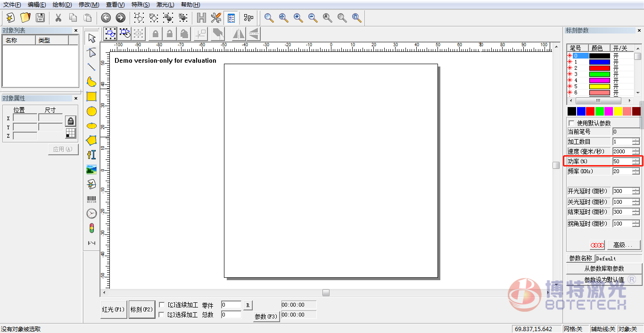Image resolution: width=644 pixels, height=333 pixels.
Task: Select the Pick arrow tool
Action: click(x=92, y=38)
